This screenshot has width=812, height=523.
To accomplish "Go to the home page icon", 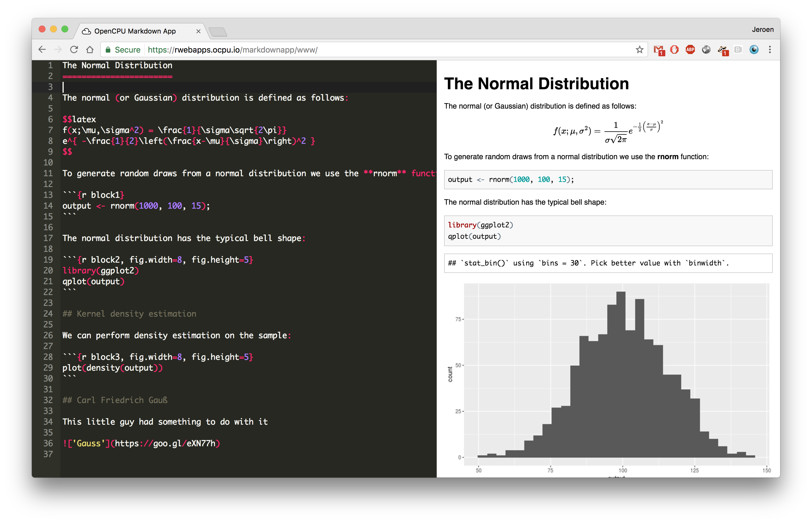I will (x=90, y=49).
